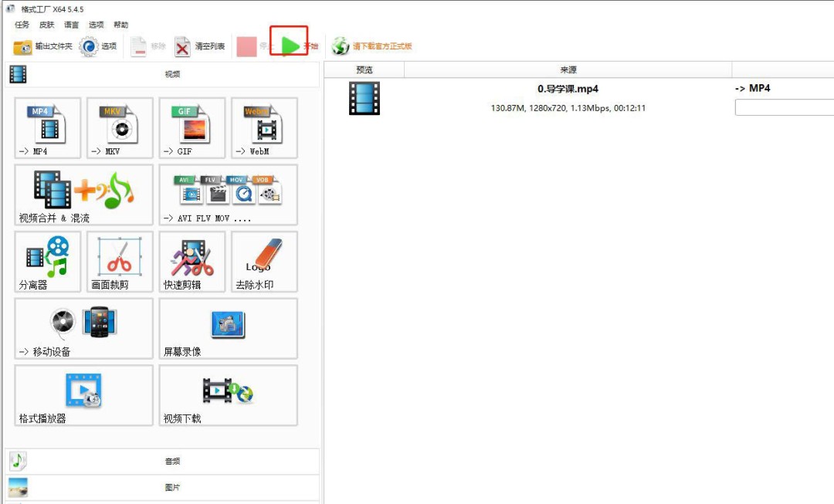Open the -> WebM converter
Screen dimensions: 834x504
pyautogui.click(x=264, y=128)
